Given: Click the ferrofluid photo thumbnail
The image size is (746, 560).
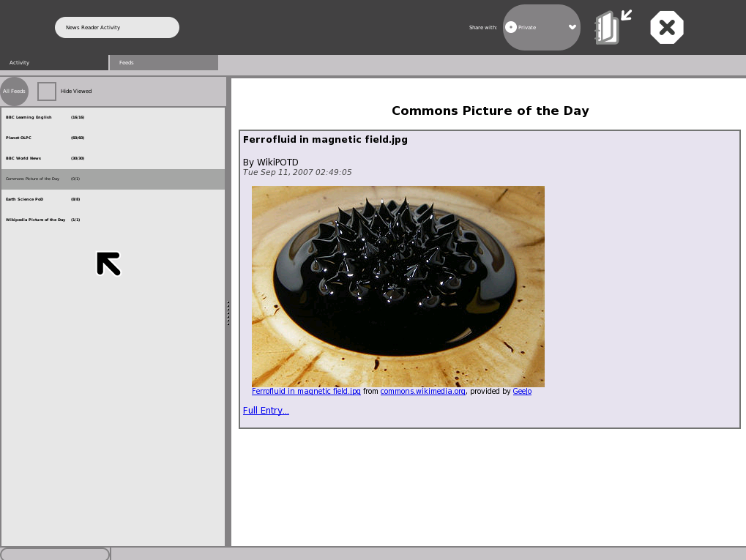Looking at the screenshot, I should 398,286.
